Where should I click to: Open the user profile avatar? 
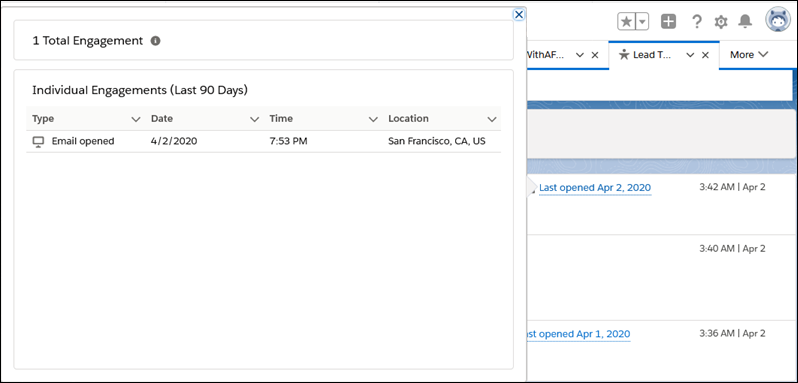point(777,20)
